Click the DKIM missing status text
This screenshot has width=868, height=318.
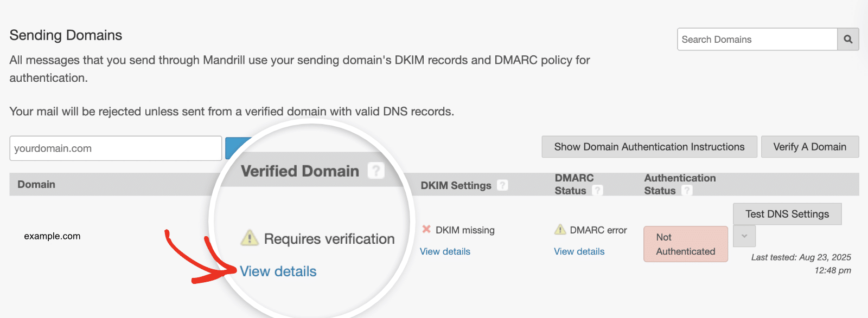[x=465, y=230]
